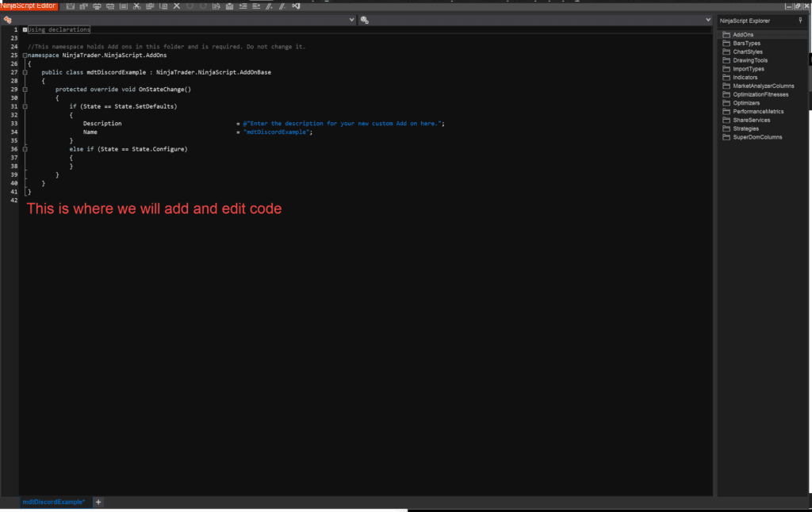
Task: Click the Find and Replace icon
Action: [216, 6]
